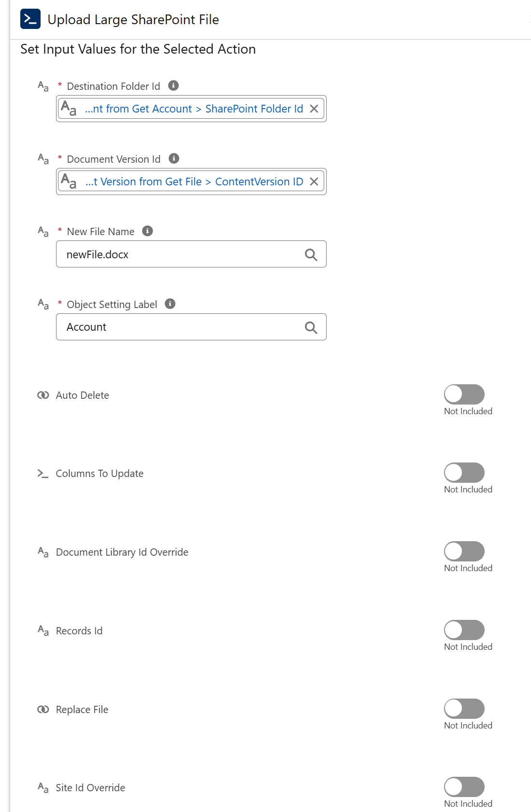
Task: Click search icon in Object Setting Label field
Action: (x=311, y=327)
